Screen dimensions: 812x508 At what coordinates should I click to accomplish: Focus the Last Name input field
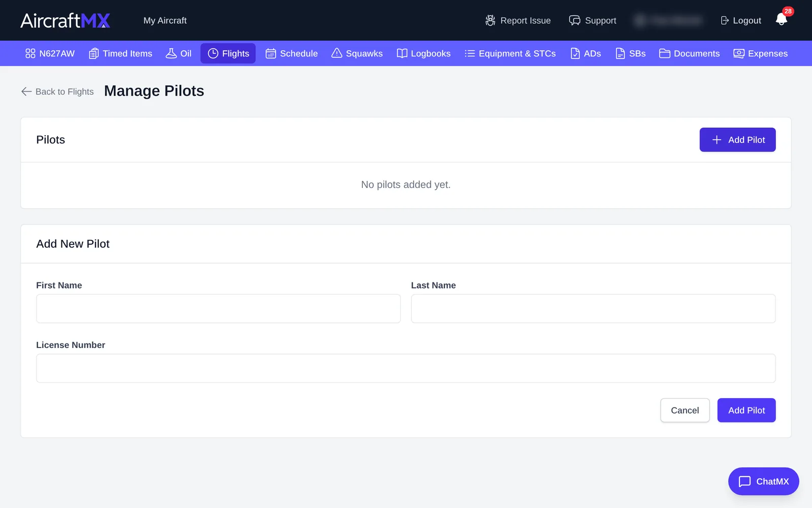593,308
